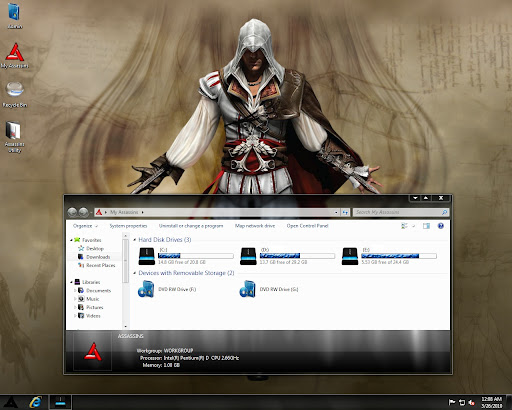Click sidebar scrollbar up arrow

125,236
